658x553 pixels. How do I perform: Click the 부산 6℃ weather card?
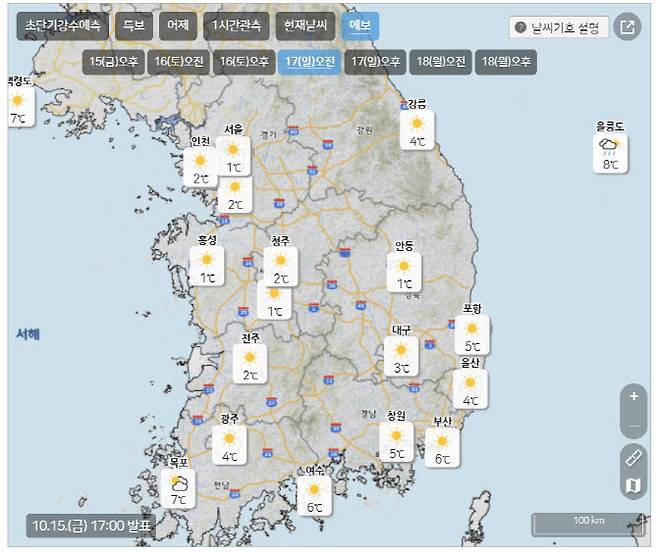tap(442, 447)
